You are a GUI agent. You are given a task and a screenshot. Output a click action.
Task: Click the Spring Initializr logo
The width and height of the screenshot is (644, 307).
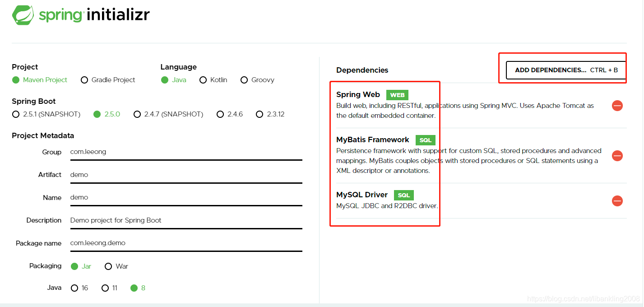(x=81, y=15)
